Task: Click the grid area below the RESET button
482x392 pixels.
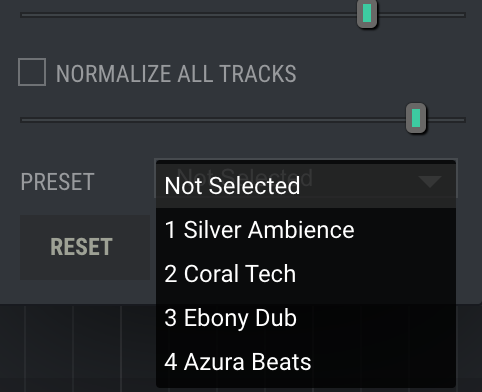Action: pyautogui.click(x=78, y=348)
